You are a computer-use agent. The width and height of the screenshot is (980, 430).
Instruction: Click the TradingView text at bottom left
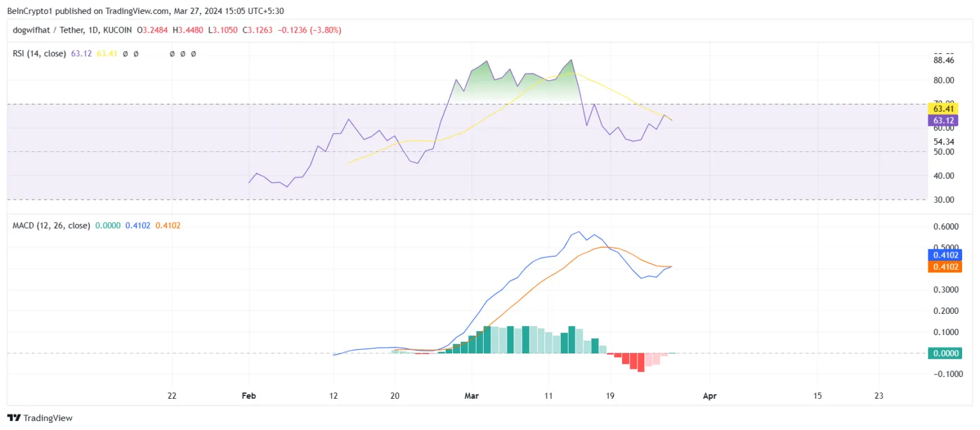[x=48, y=418]
